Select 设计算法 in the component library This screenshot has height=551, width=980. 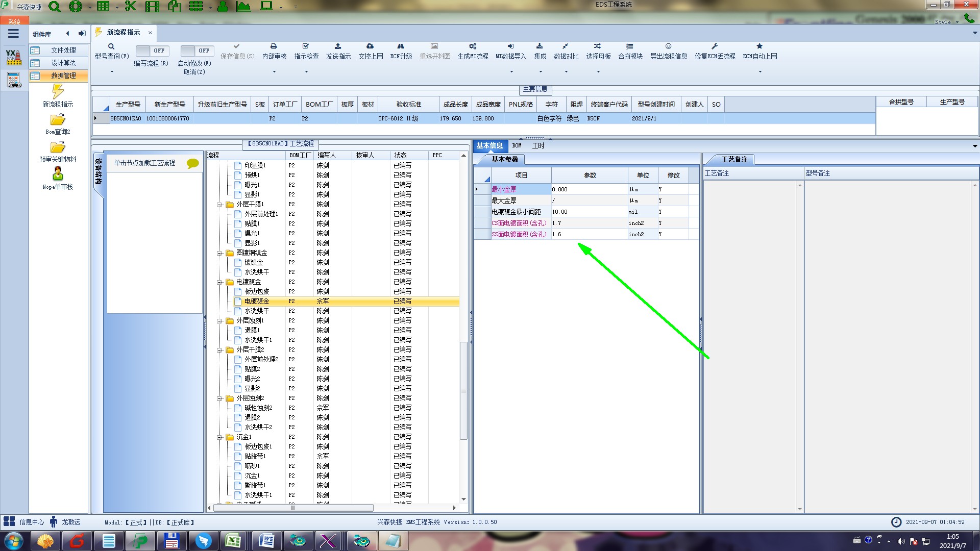click(63, 63)
